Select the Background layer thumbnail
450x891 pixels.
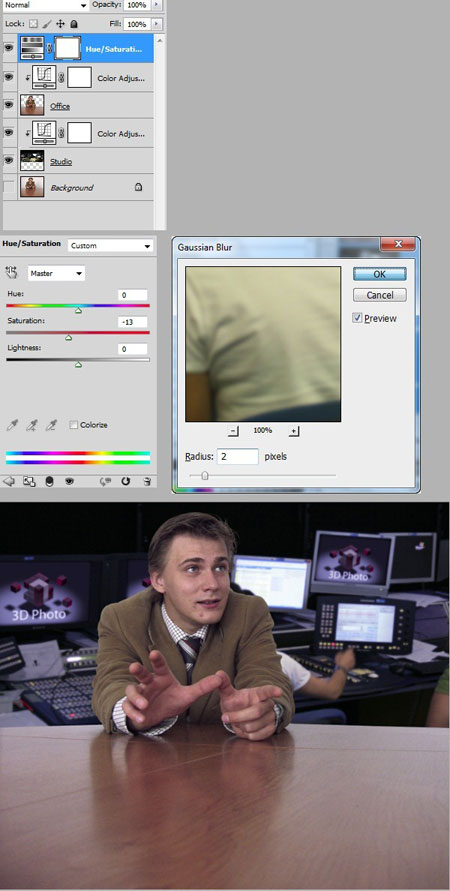coord(32,187)
